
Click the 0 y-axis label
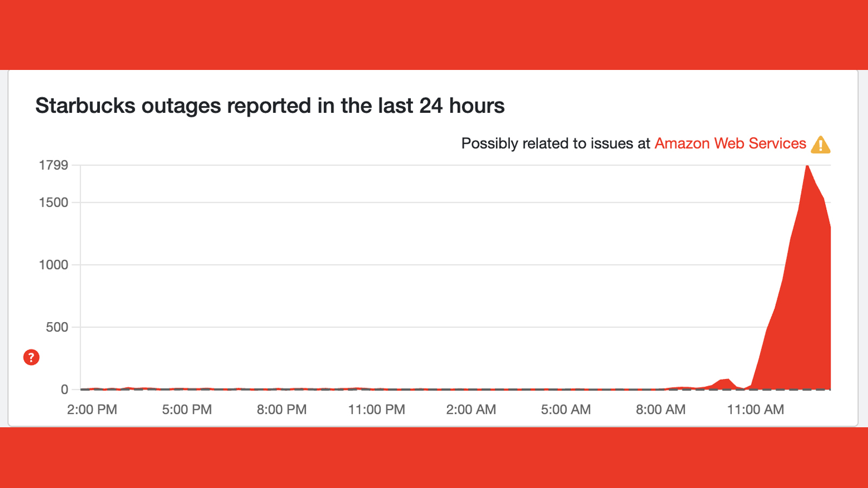coord(65,389)
